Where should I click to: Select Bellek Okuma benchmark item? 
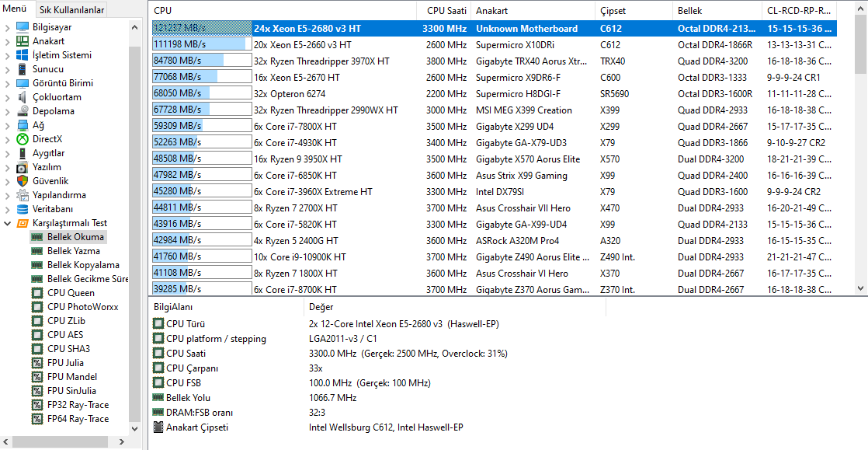(x=68, y=236)
